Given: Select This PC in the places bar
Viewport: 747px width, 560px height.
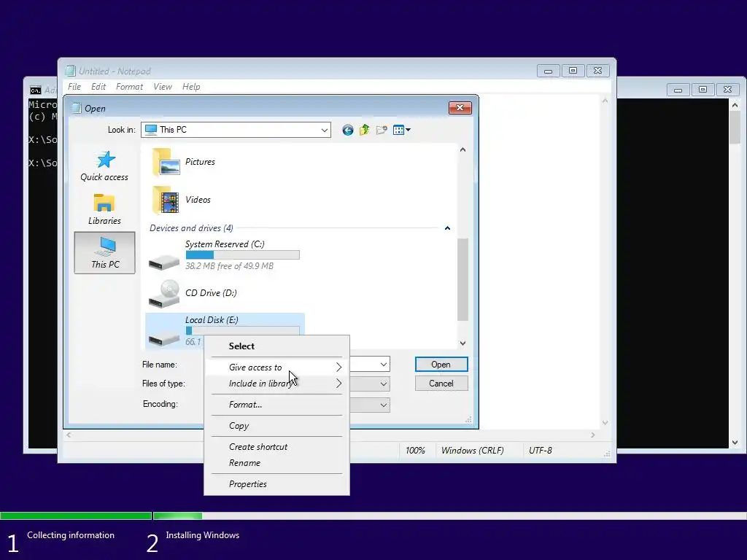Looking at the screenshot, I should coord(105,252).
